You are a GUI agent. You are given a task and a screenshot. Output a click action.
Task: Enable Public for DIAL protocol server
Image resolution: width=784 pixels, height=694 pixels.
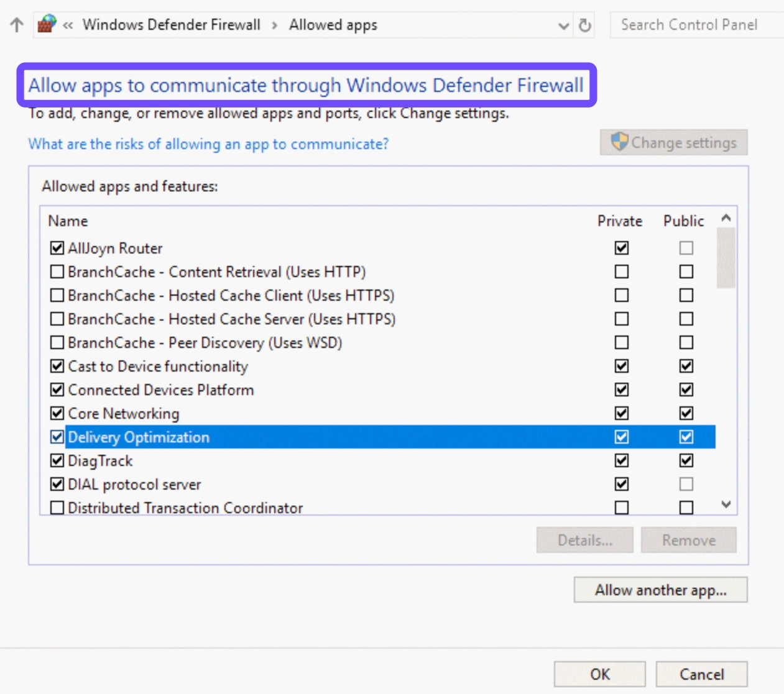point(686,484)
